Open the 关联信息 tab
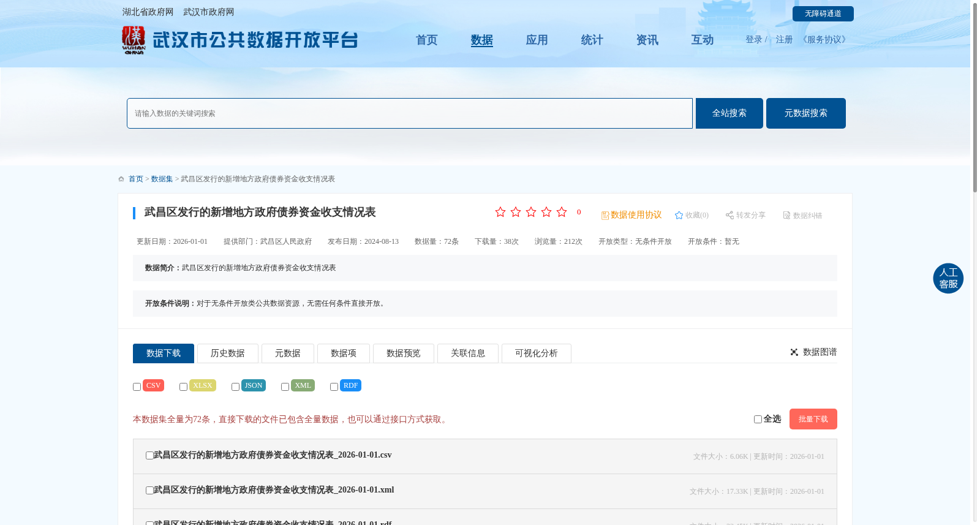This screenshot has width=980, height=525. click(x=468, y=353)
